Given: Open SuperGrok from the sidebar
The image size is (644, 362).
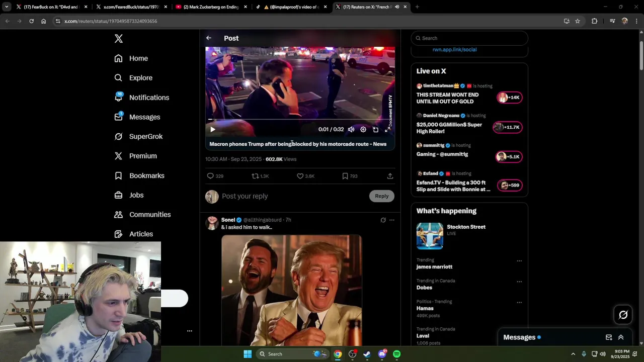Looking at the screenshot, I should pyautogui.click(x=138, y=136).
